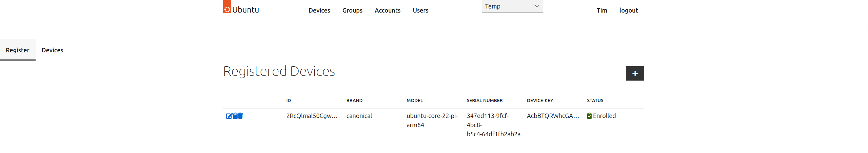Click the clipboard icon in the device row

(x=235, y=116)
